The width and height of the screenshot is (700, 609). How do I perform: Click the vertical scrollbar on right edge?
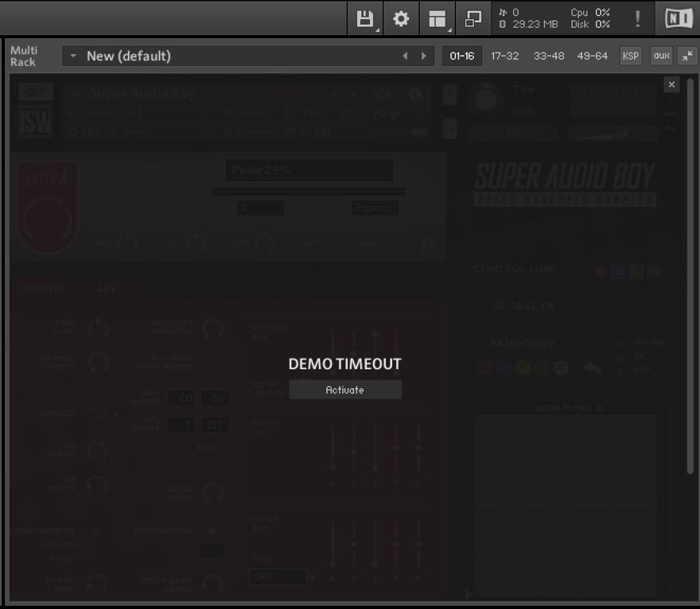[690, 278]
